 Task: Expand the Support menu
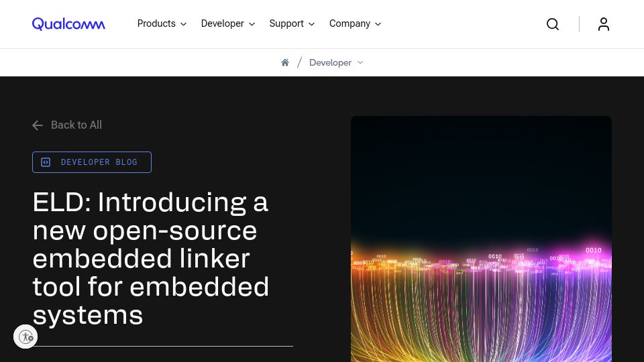292,24
